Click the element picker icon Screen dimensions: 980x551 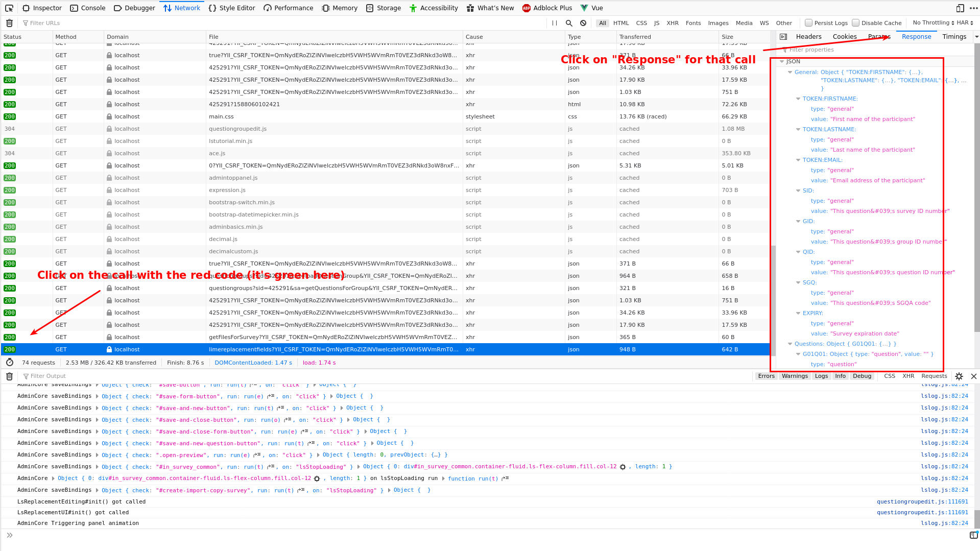tap(9, 8)
